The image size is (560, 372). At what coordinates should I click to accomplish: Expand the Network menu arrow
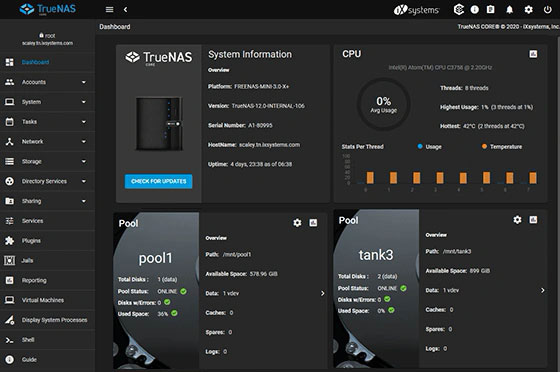coord(84,141)
